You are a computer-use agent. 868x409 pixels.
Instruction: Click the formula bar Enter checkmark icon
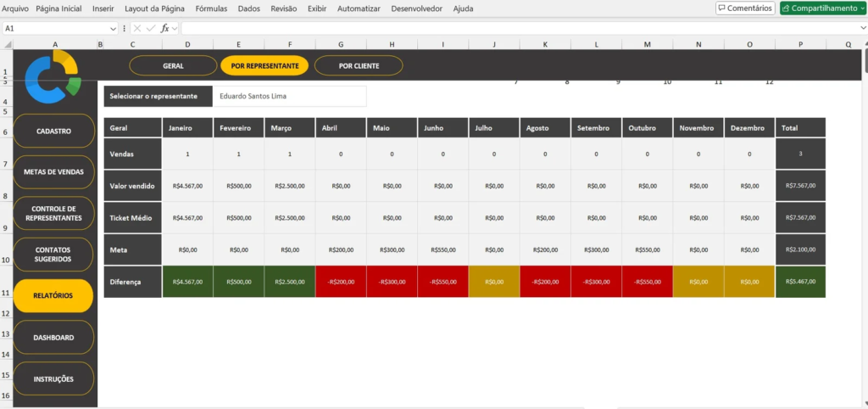pos(151,28)
